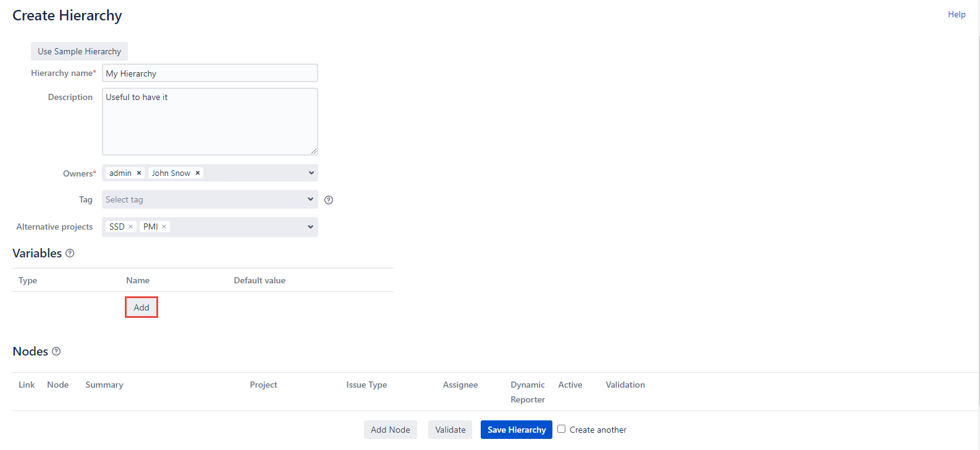Save the hierarchy

(x=516, y=430)
